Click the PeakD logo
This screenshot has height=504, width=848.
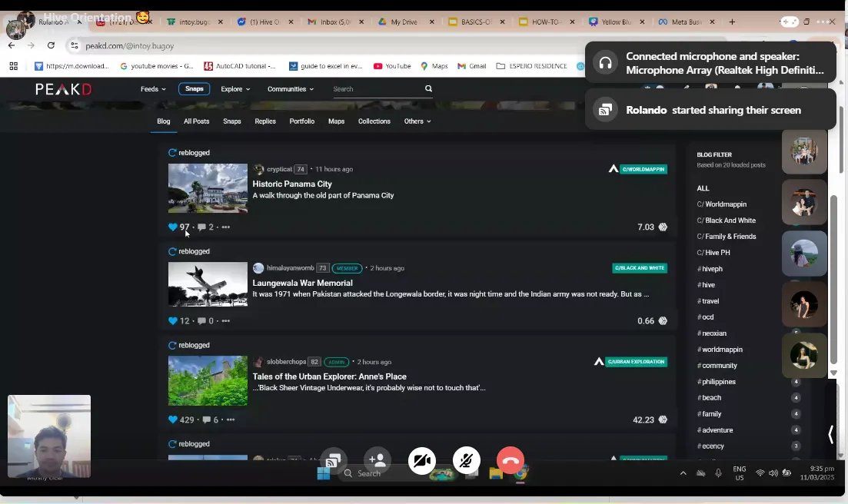coord(63,89)
